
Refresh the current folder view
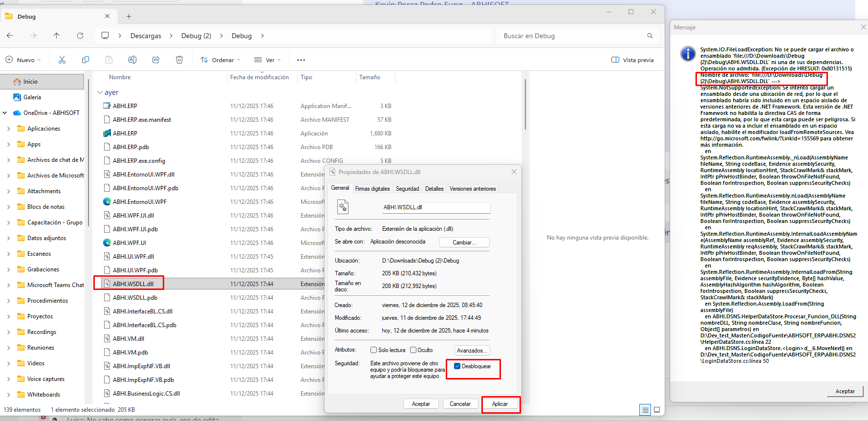(x=80, y=36)
